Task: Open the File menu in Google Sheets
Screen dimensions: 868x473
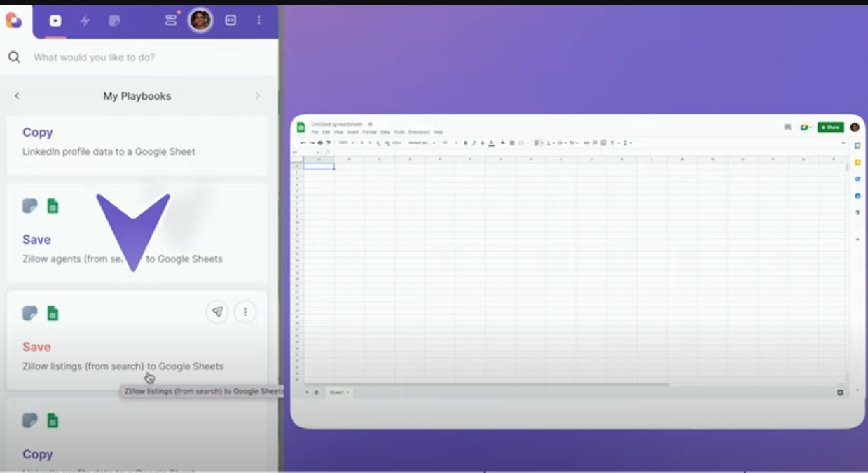Action: point(315,132)
